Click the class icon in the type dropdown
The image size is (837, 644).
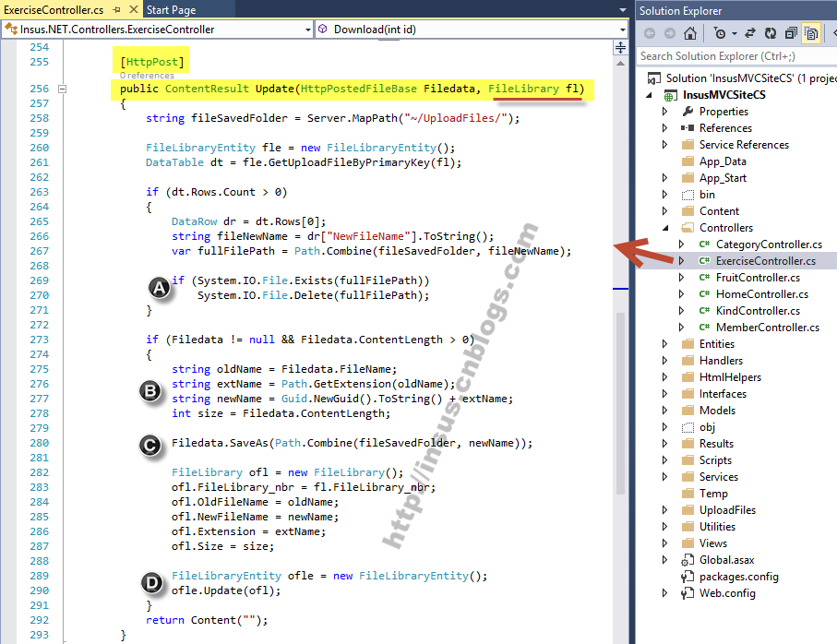point(11,29)
